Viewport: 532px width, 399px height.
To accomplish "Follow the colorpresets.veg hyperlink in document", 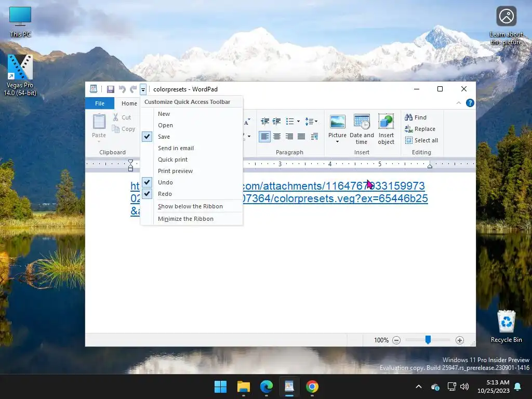I will 334,198.
